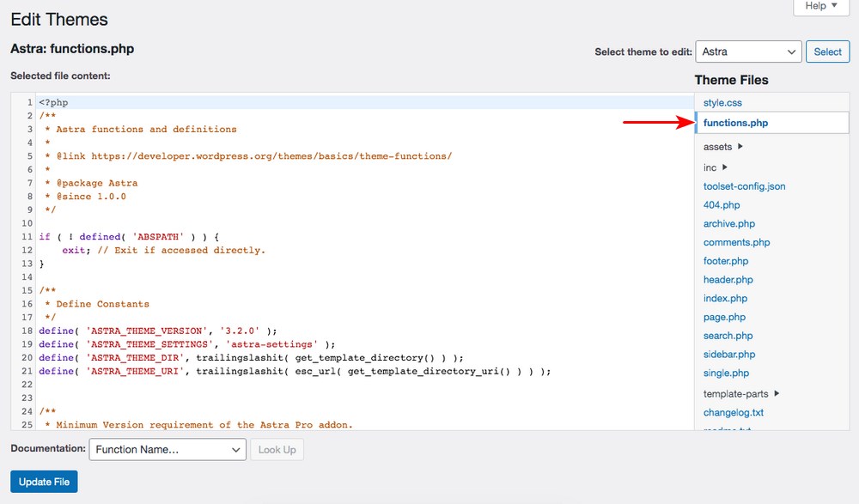Open the theme selector dropdown showing Astra

[x=748, y=52]
